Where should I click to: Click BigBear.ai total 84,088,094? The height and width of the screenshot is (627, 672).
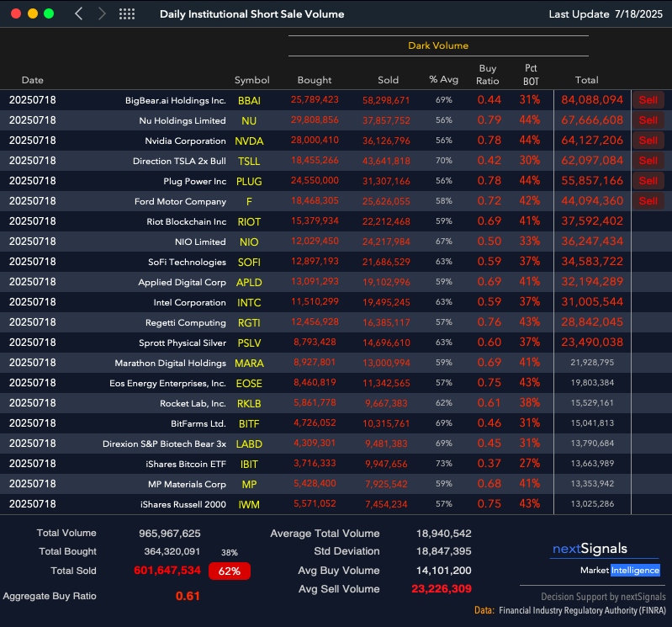click(592, 99)
